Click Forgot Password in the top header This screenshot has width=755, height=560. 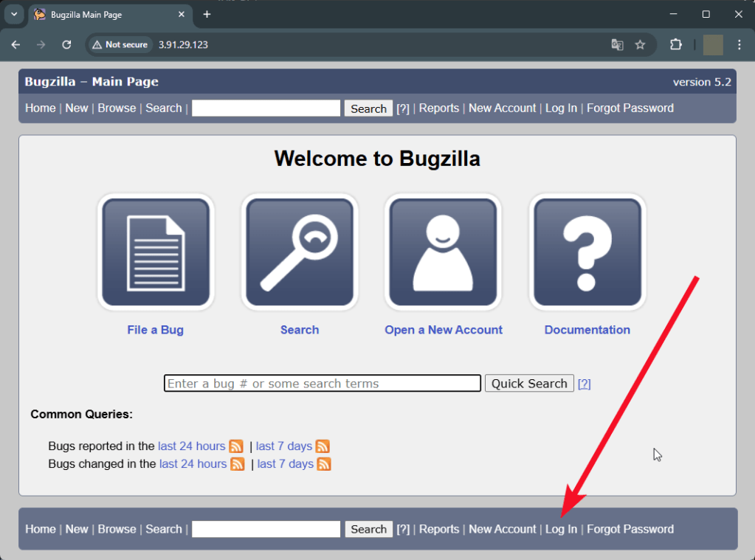click(630, 108)
